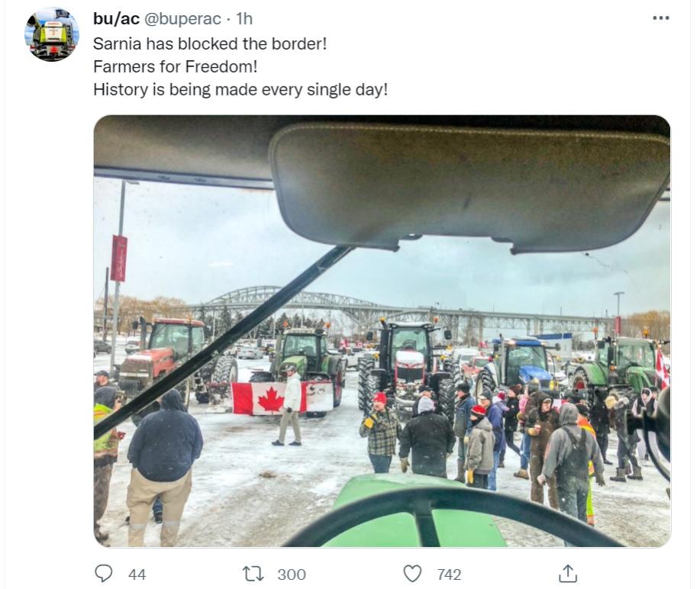Viewport: 700px width, 589px height.
Task: Click the 742 likes count
Action: [449, 575]
